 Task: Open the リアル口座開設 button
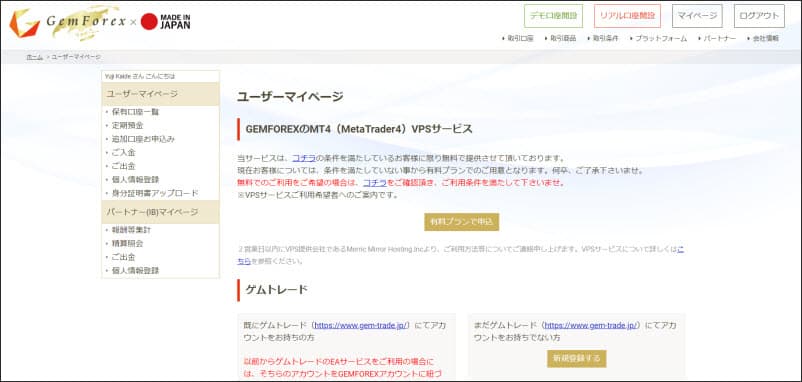point(627,16)
